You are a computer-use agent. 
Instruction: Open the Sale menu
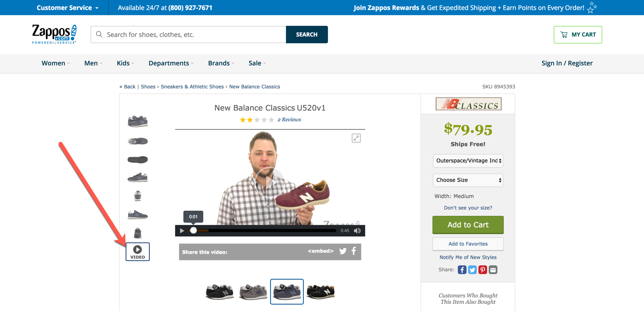coord(257,63)
